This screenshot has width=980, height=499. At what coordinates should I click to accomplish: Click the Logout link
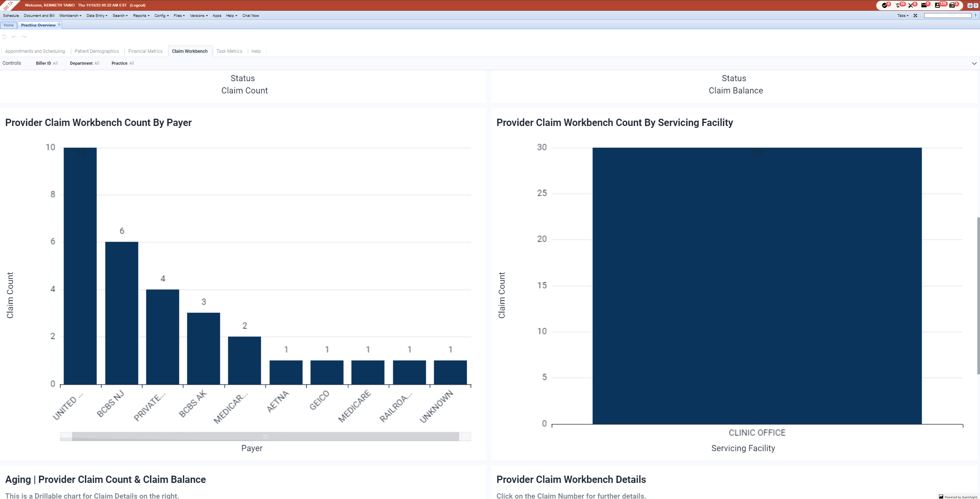coord(137,5)
